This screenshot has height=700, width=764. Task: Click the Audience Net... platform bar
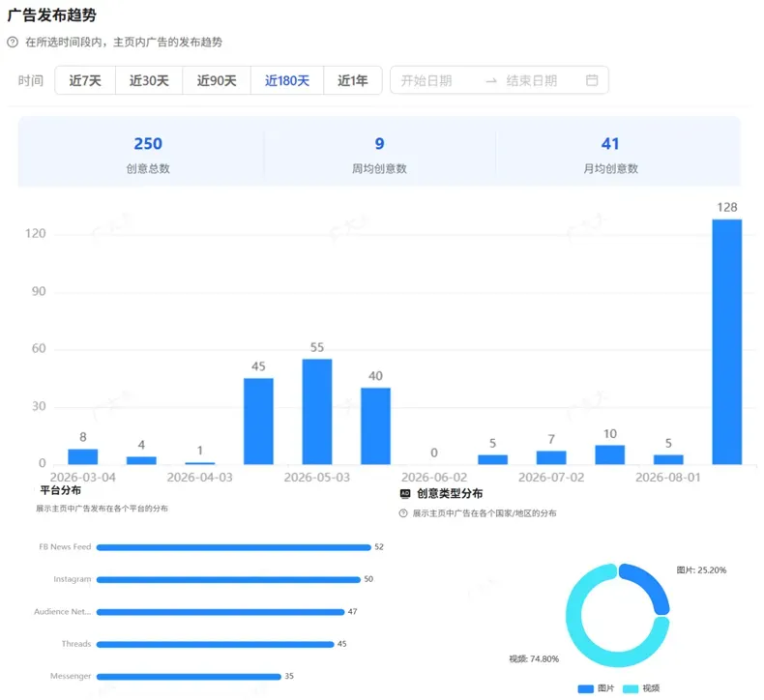pyautogui.click(x=220, y=612)
